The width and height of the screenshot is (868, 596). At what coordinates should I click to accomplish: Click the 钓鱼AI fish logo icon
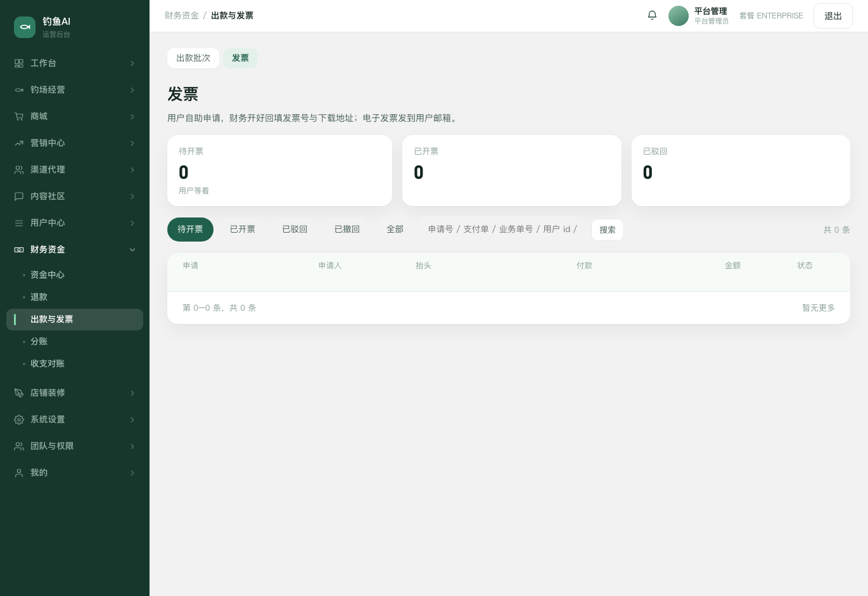[25, 27]
